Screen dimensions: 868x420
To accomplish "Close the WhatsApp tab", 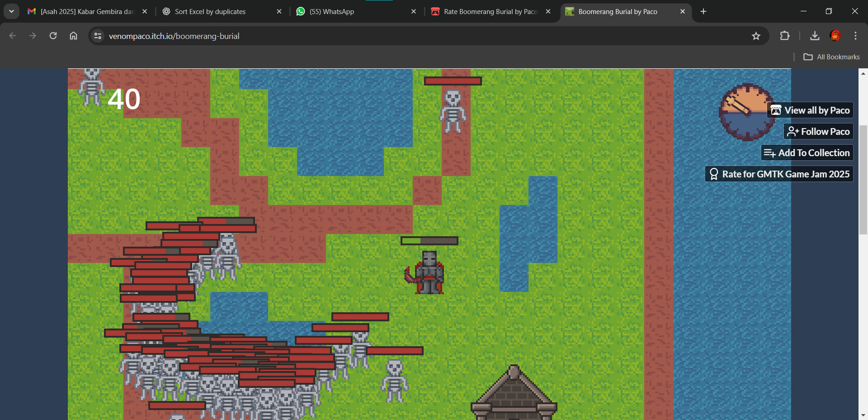I will pos(413,11).
